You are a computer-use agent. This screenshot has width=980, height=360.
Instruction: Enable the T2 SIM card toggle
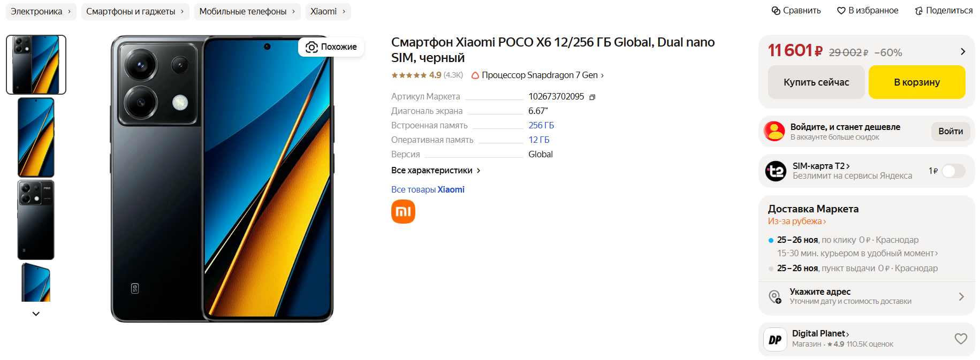[x=953, y=171]
